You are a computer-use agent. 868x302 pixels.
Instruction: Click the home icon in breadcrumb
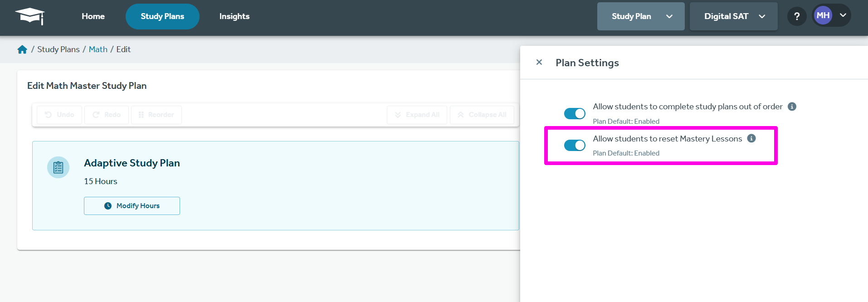22,49
